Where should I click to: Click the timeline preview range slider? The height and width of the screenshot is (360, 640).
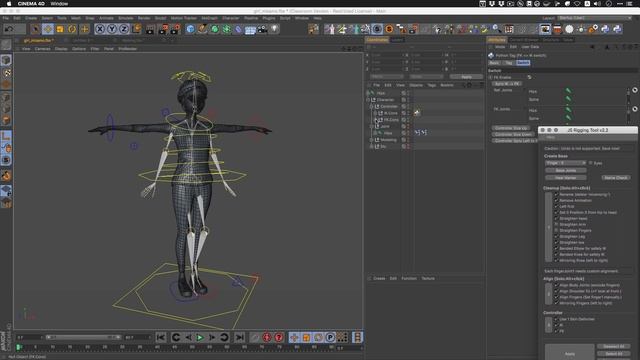pos(83,337)
